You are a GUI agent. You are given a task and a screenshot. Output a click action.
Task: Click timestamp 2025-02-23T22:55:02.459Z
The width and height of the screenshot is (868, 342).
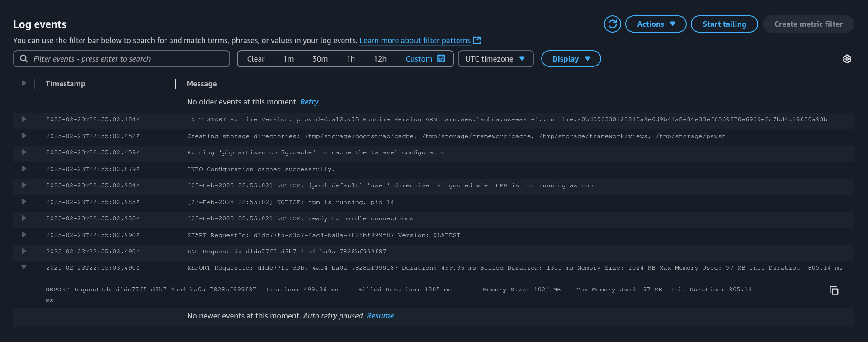[x=93, y=152]
